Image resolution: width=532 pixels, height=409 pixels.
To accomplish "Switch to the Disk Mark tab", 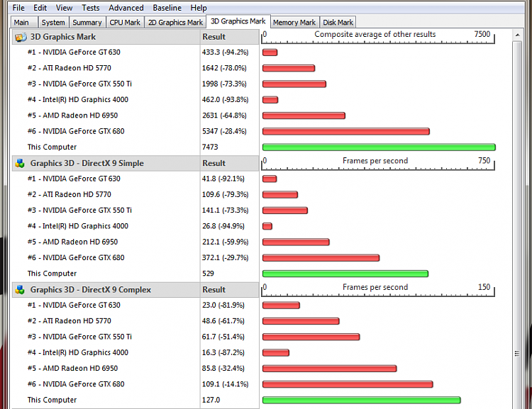I will [338, 23].
